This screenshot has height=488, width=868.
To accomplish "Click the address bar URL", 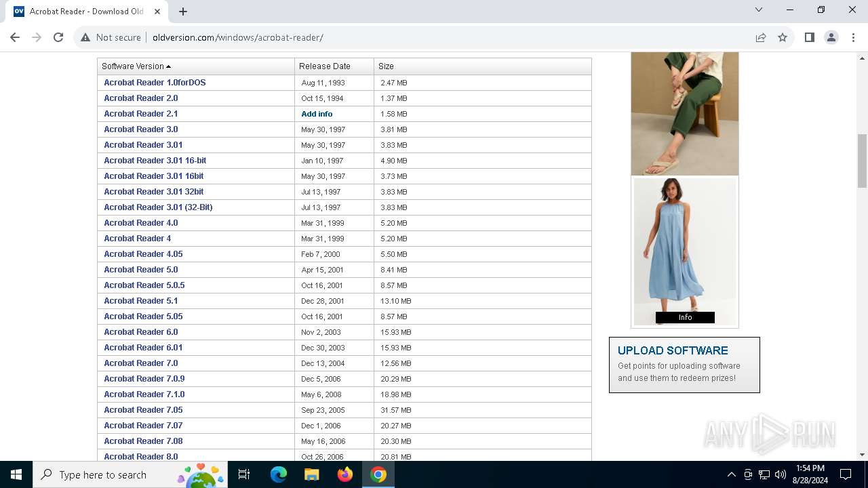I will (237, 37).
